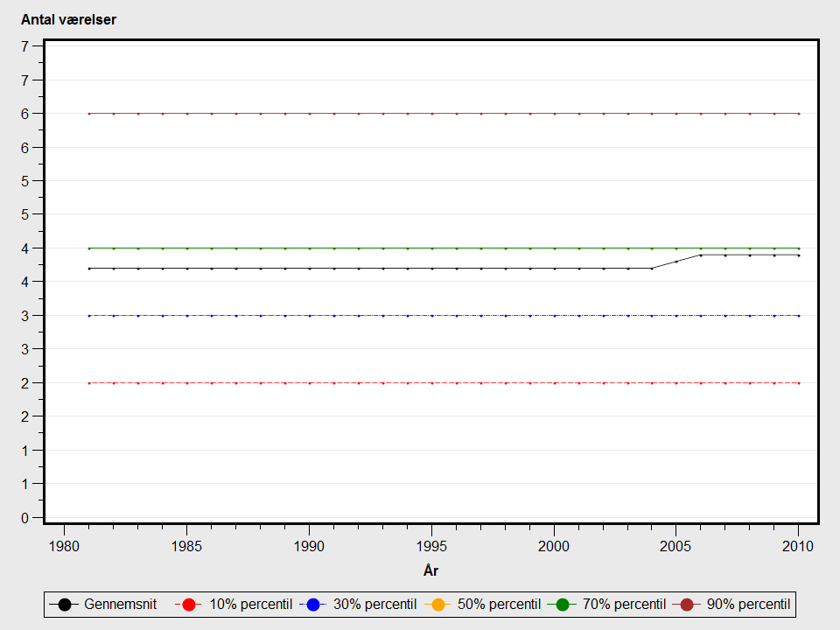840x630 pixels.
Task: Click the Antal værelser axis title
Action: click(x=68, y=20)
